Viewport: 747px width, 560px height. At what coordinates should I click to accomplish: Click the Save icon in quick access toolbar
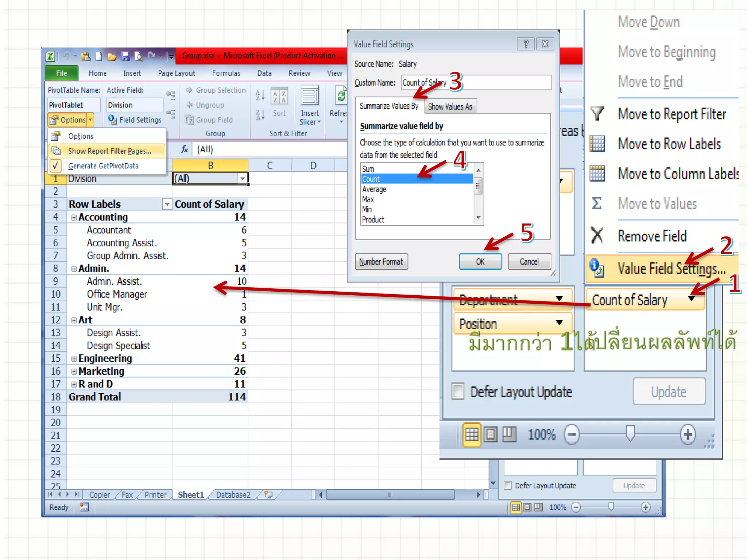pos(125,56)
